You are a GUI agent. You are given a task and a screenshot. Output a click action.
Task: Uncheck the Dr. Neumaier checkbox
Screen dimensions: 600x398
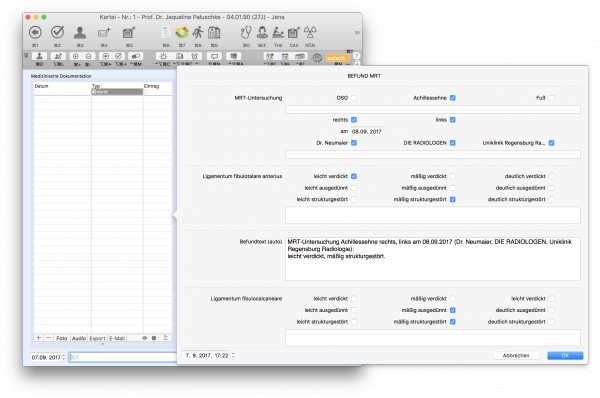[x=354, y=143]
